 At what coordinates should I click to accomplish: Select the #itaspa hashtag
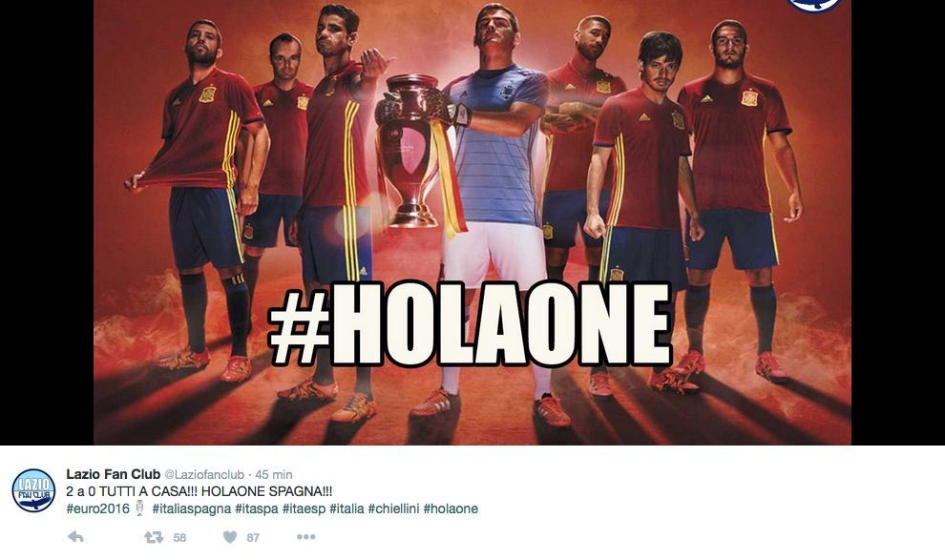(257, 508)
